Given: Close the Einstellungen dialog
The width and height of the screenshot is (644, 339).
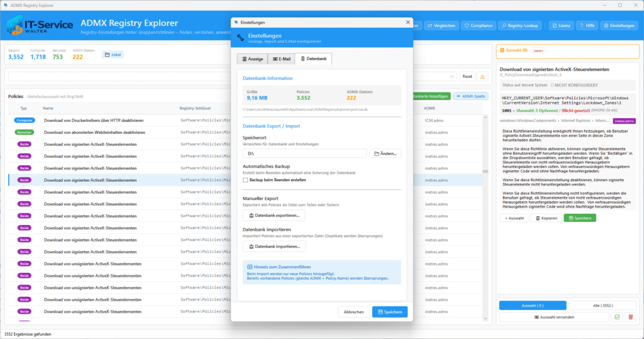Looking at the screenshot, I should click(x=408, y=22).
